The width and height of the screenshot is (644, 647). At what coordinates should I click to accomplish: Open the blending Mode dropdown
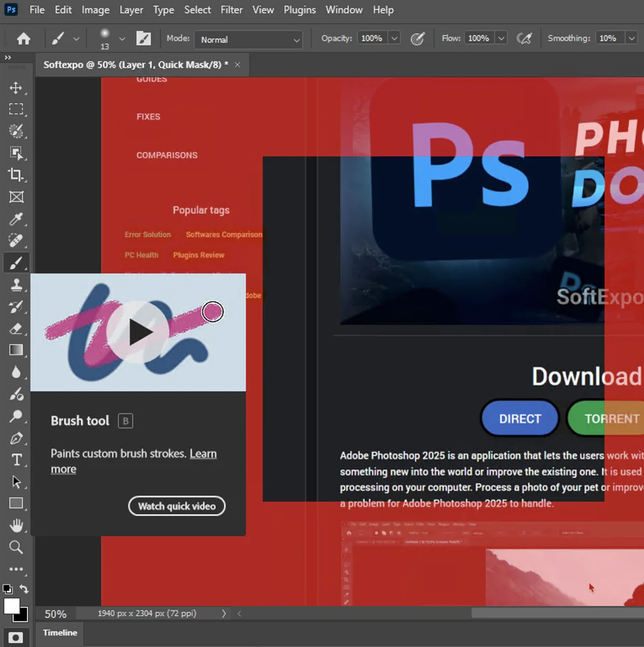tap(248, 39)
